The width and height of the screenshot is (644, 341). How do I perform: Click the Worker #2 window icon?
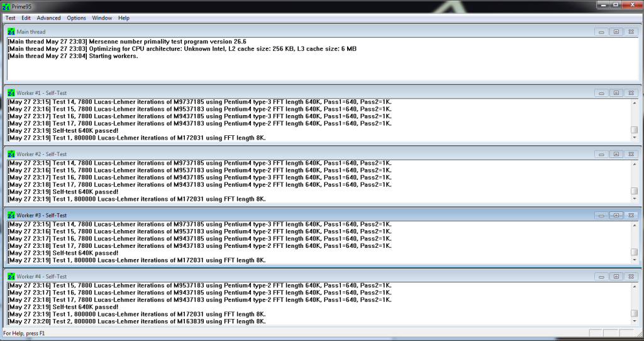click(x=11, y=154)
